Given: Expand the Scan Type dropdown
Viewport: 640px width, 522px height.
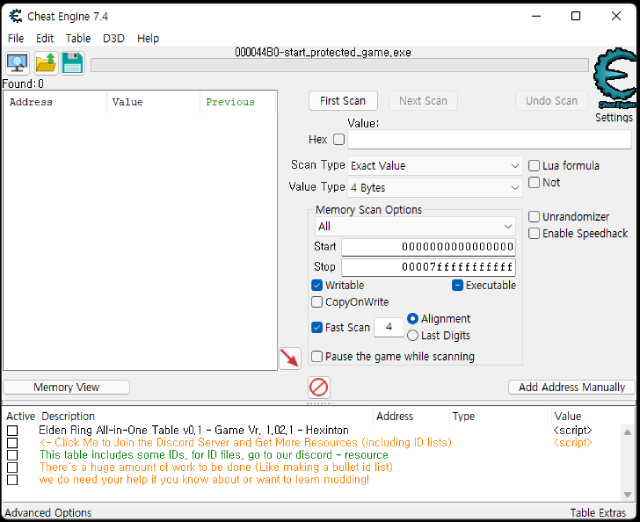Looking at the screenshot, I should [435, 166].
